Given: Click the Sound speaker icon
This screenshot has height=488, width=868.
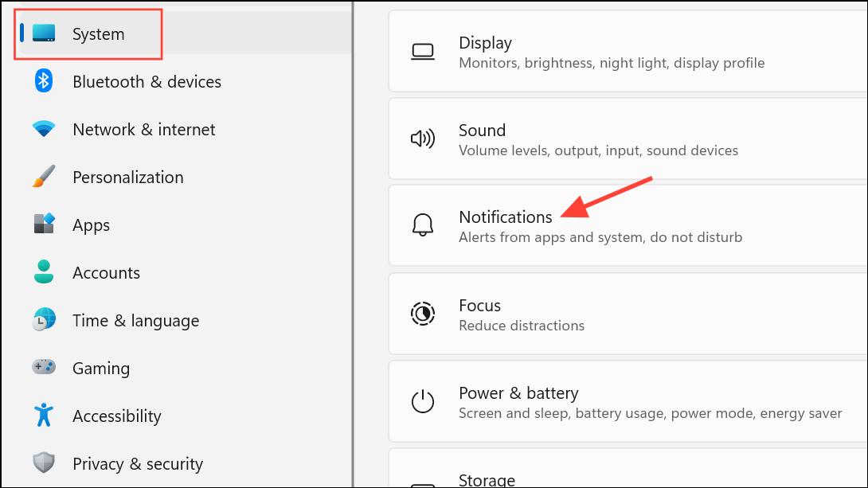Looking at the screenshot, I should pyautogui.click(x=422, y=139).
